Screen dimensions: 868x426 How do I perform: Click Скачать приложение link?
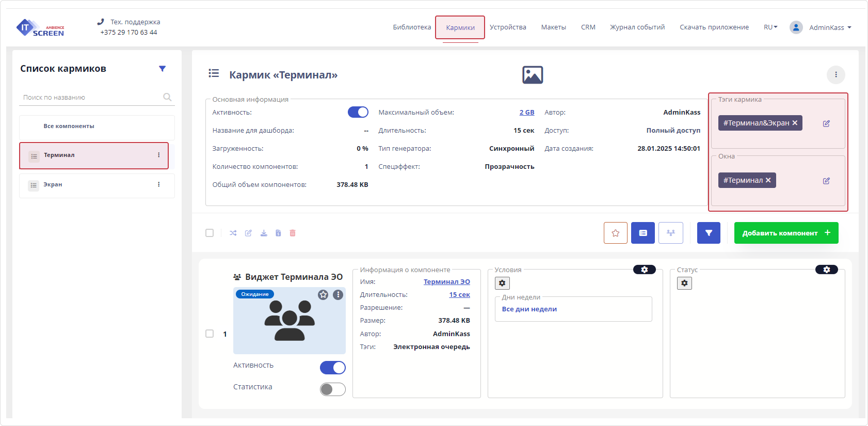pyautogui.click(x=714, y=27)
